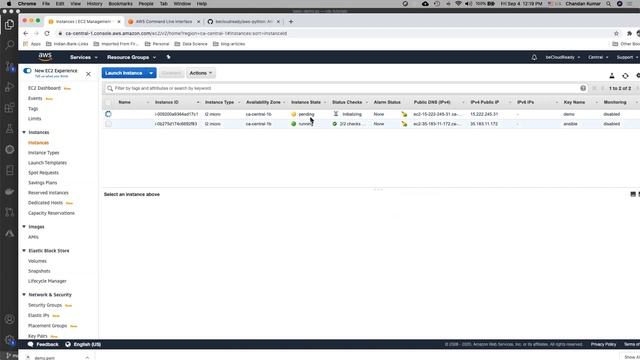This screenshot has height=360, width=640.
Task: Open a new browser tab
Action: coord(291,21)
